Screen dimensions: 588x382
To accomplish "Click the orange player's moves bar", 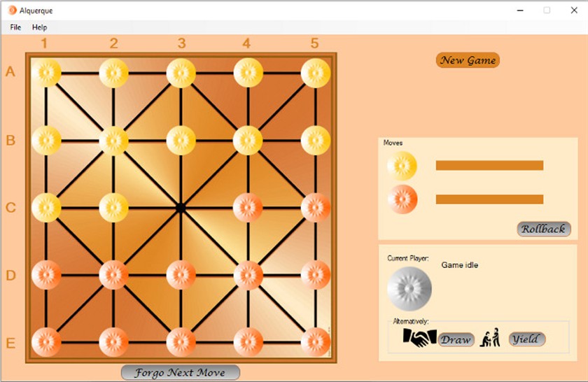I will click(489, 199).
